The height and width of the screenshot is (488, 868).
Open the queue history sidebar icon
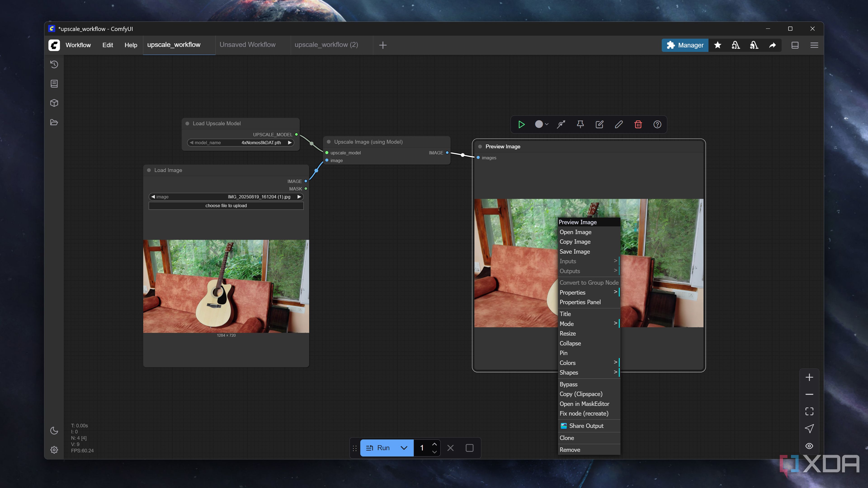pos(54,64)
